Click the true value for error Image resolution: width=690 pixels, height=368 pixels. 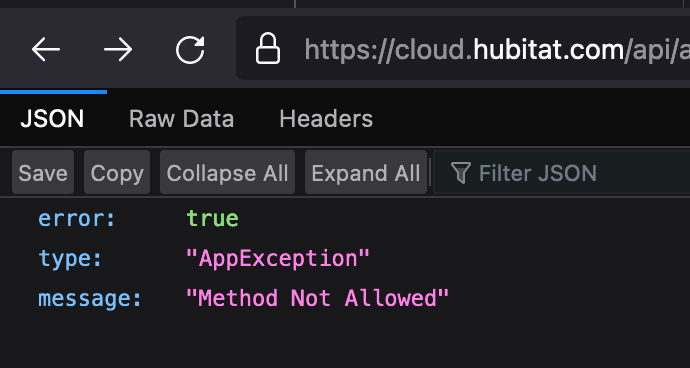[x=213, y=219]
